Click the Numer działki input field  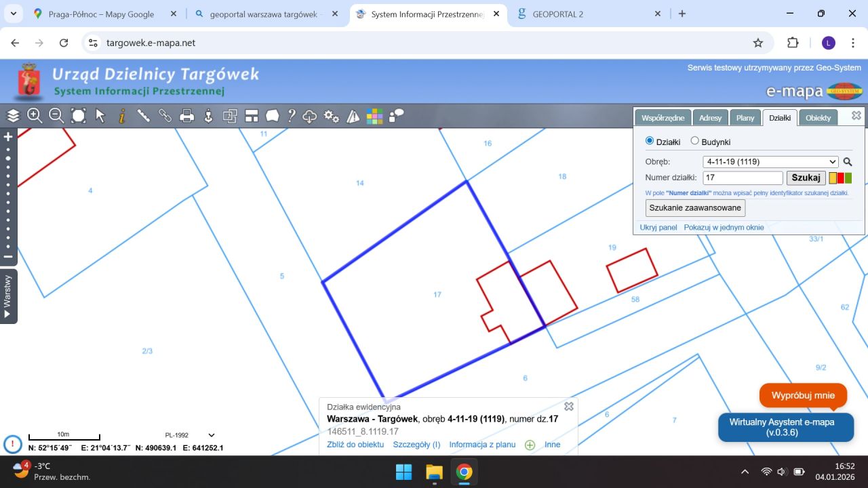(x=743, y=178)
